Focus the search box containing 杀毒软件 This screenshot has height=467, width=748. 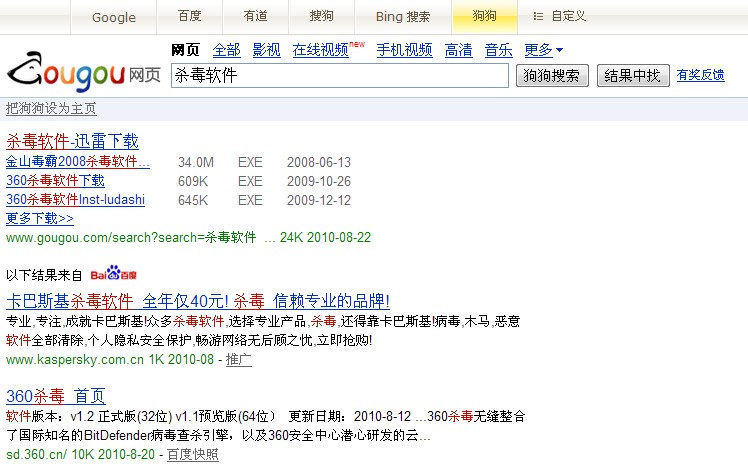click(340, 75)
